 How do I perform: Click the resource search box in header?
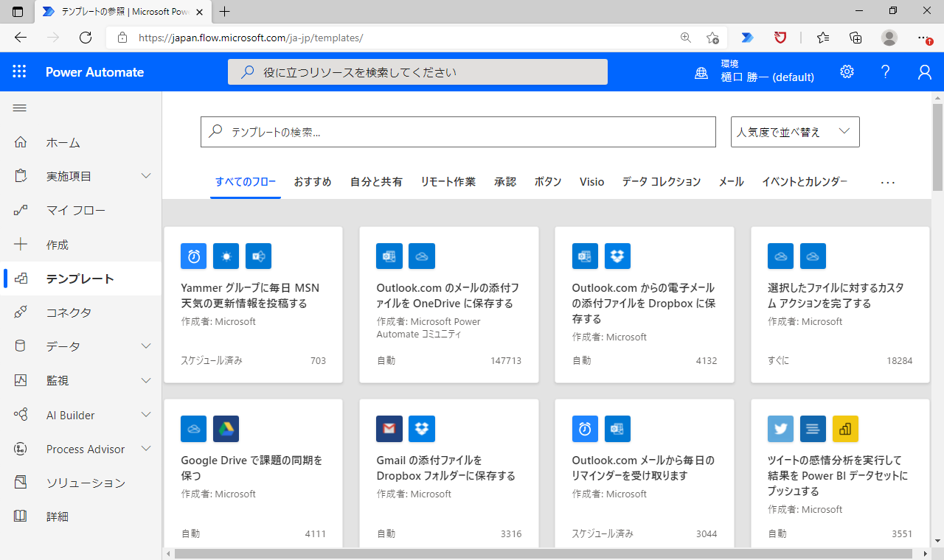click(417, 72)
